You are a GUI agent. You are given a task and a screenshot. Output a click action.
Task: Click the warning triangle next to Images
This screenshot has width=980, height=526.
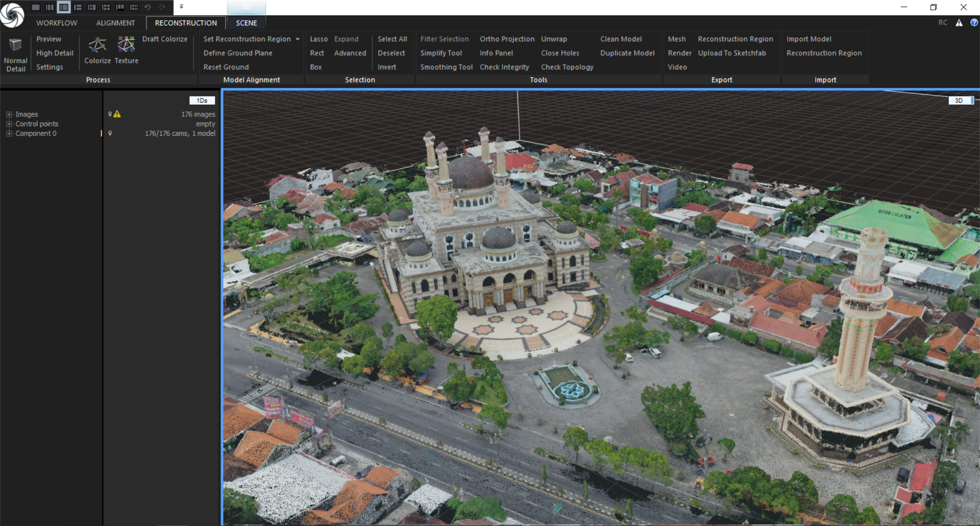click(117, 114)
